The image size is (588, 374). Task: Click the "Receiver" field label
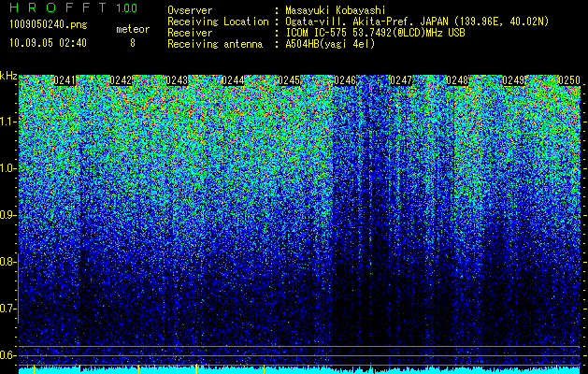pyautogui.click(x=190, y=33)
